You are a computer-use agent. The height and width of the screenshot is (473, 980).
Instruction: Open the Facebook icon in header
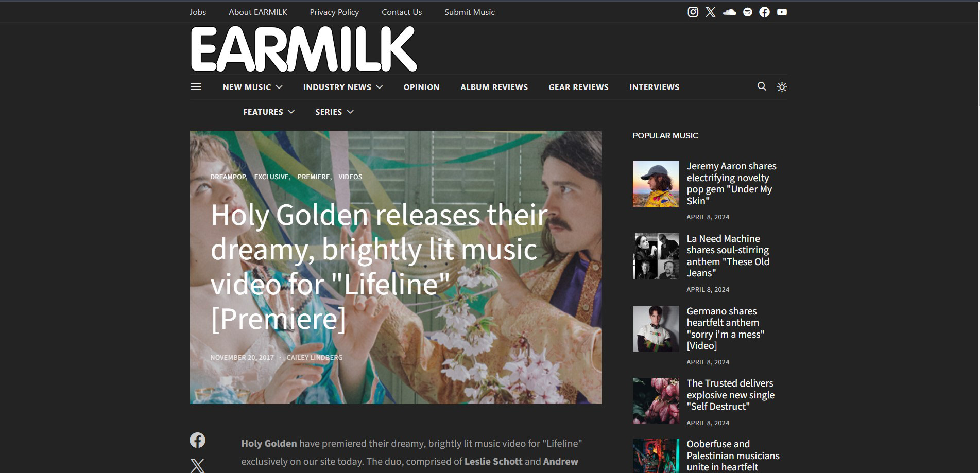765,12
